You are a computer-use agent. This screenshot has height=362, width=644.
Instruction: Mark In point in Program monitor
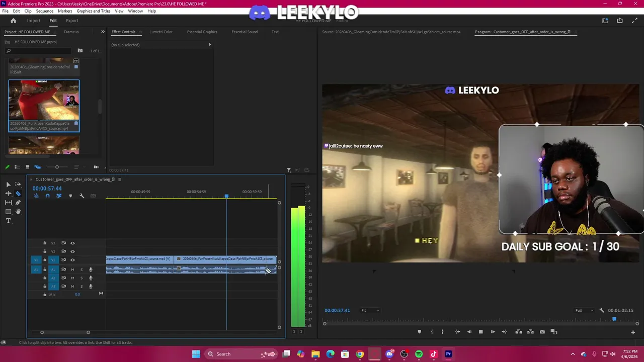[x=432, y=332]
